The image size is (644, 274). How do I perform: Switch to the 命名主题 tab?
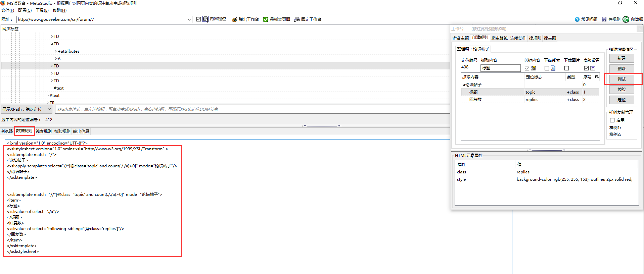460,38
